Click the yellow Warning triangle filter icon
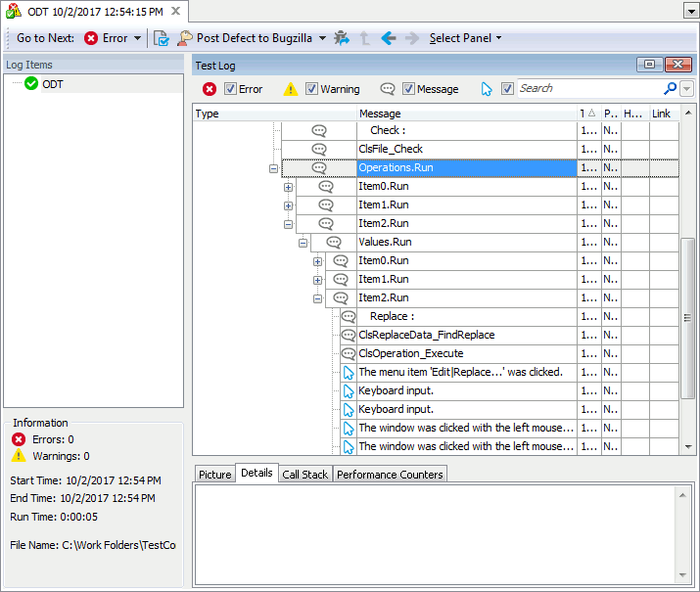 290,89
